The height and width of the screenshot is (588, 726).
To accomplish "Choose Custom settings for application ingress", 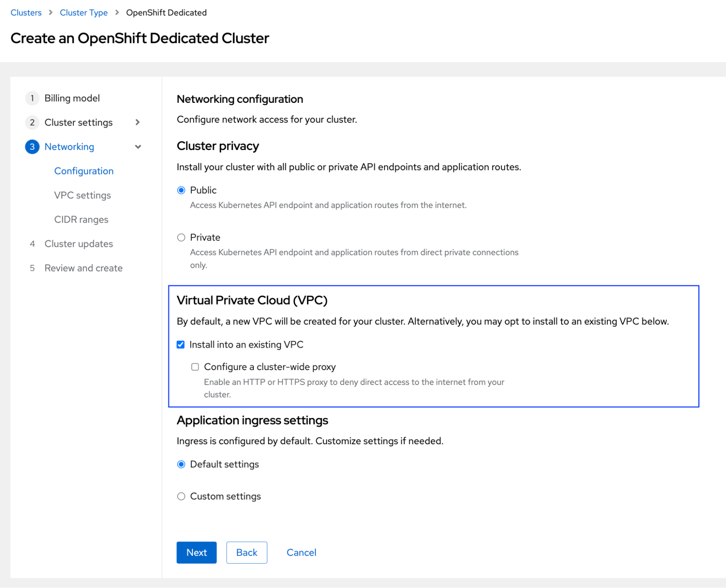I will [181, 496].
